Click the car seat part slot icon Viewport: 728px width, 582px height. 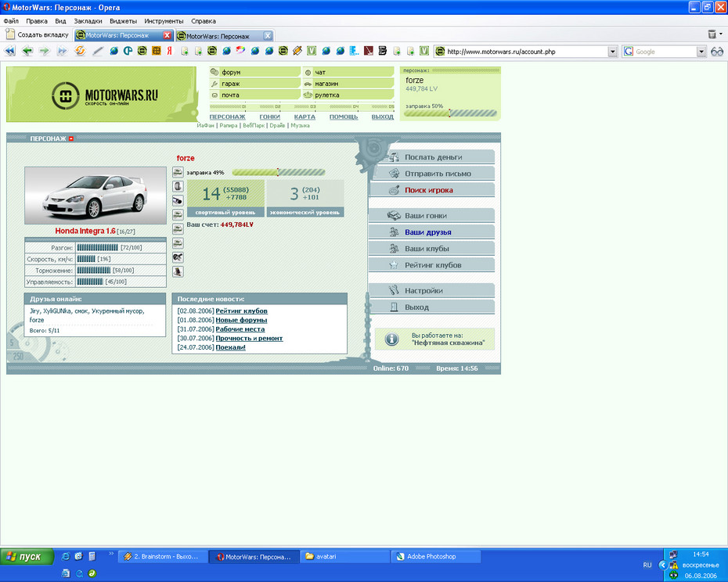[x=178, y=271]
